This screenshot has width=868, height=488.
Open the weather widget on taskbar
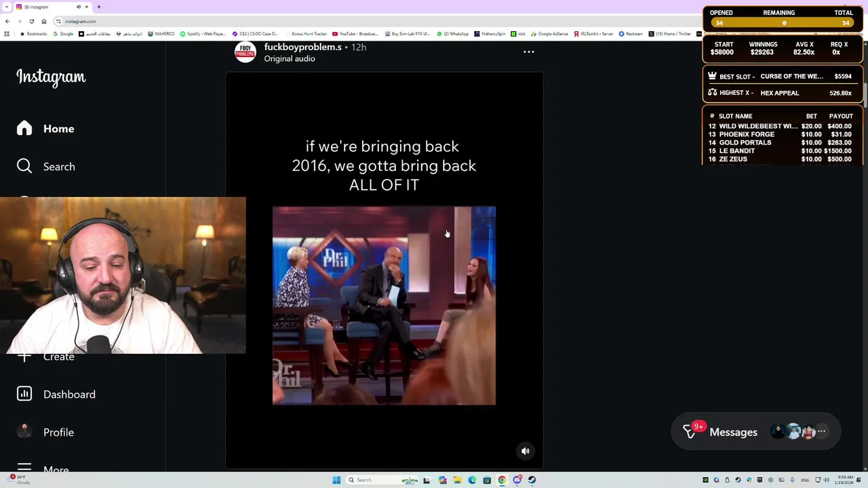(x=19, y=480)
